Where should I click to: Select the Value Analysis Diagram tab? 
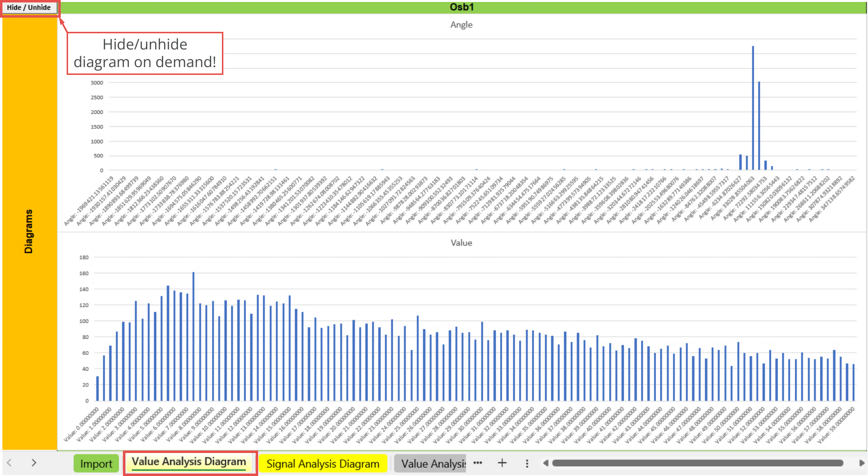pyautogui.click(x=189, y=462)
